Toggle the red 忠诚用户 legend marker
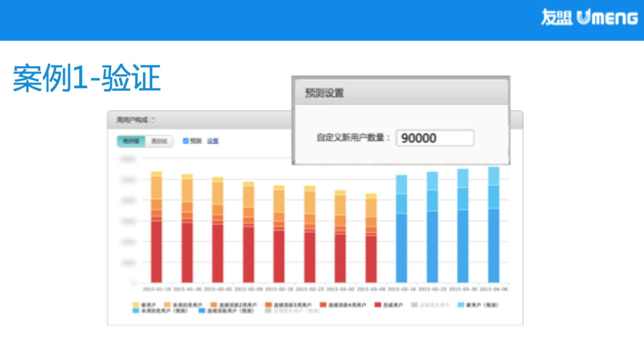644x338 pixels. [x=378, y=305]
